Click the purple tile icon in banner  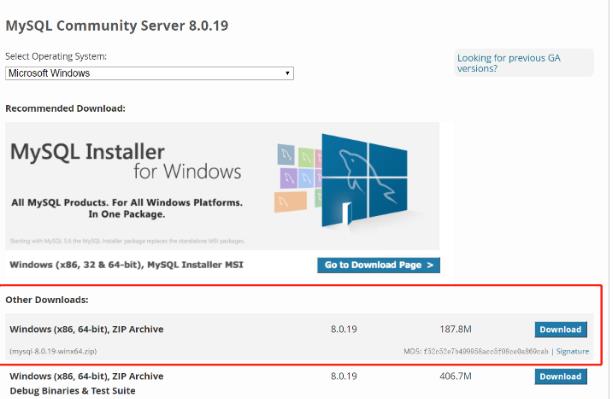point(288,178)
